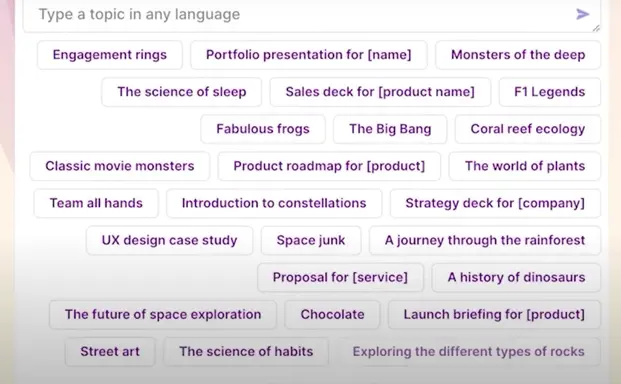Pick the 'Chocolate' suggestion chip
The height and width of the screenshot is (384, 621).
point(332,314)
